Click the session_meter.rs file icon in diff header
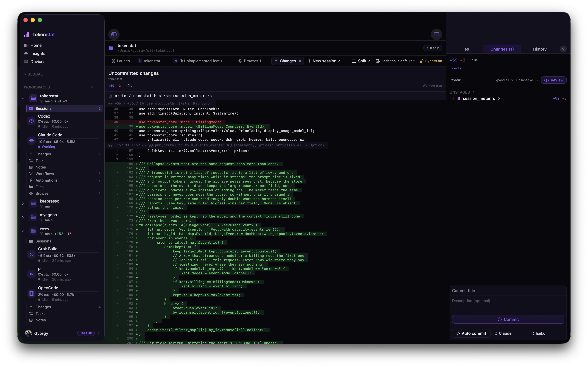The width and height of the screenshot is (588, 367). [110, 96]
